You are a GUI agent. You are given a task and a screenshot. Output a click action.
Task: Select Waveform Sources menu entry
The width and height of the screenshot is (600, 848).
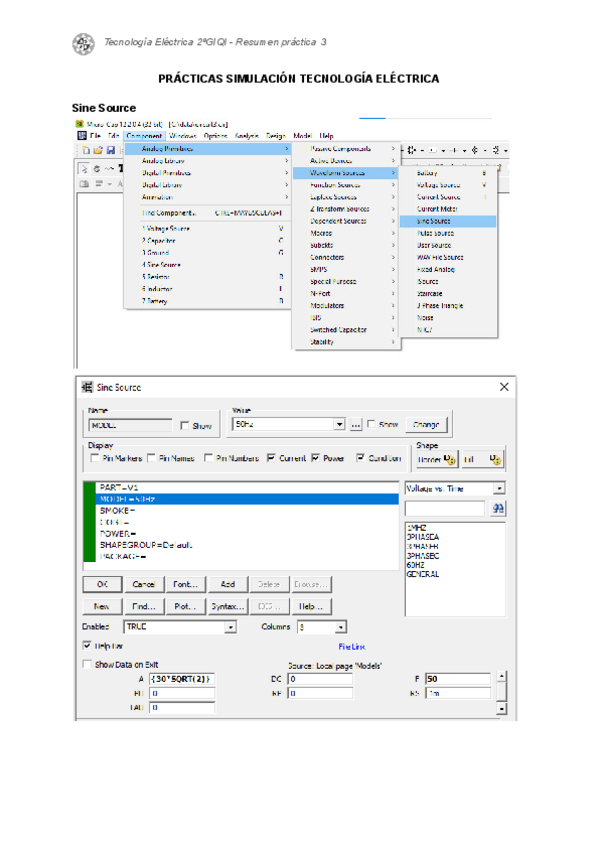[x=345, y=173]
